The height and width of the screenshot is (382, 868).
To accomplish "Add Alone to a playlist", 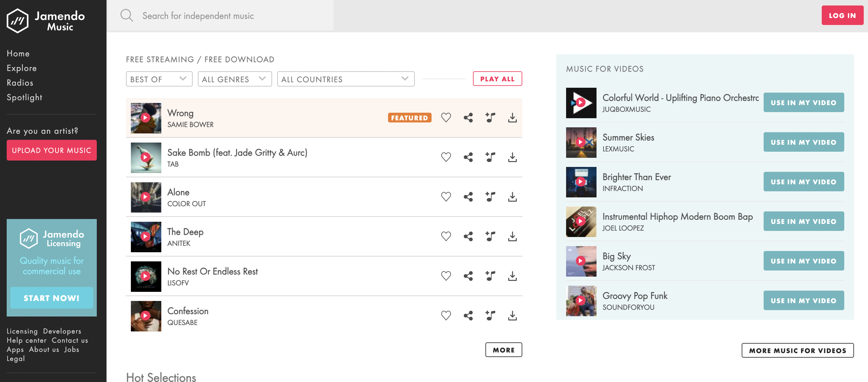I will coord(490,197).
